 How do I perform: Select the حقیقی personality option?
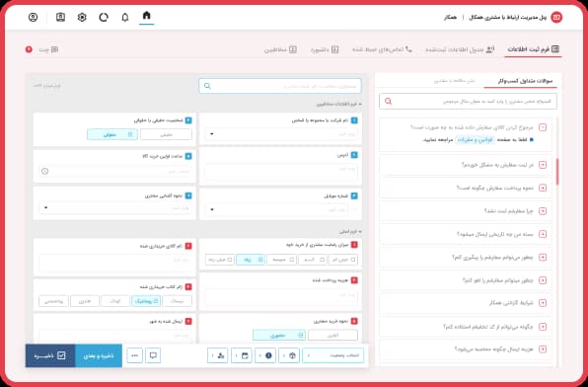tap(166, 134)
